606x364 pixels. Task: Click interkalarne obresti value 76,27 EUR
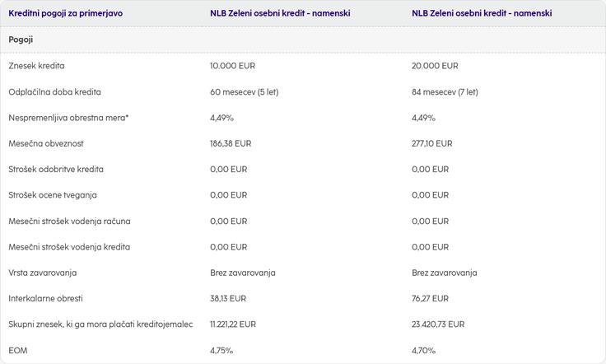430,298
